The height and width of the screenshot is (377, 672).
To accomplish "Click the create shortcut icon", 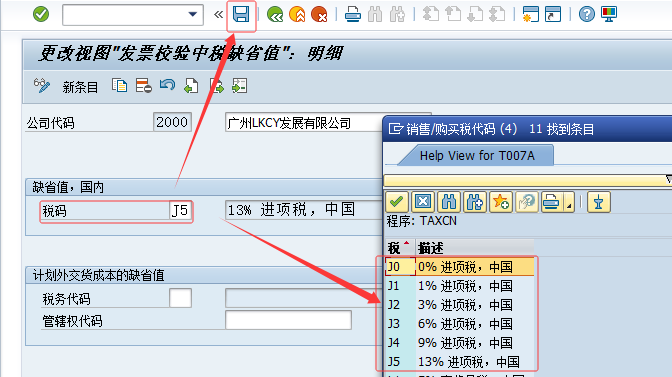I will pyautogui.click(x=553, y=15).
